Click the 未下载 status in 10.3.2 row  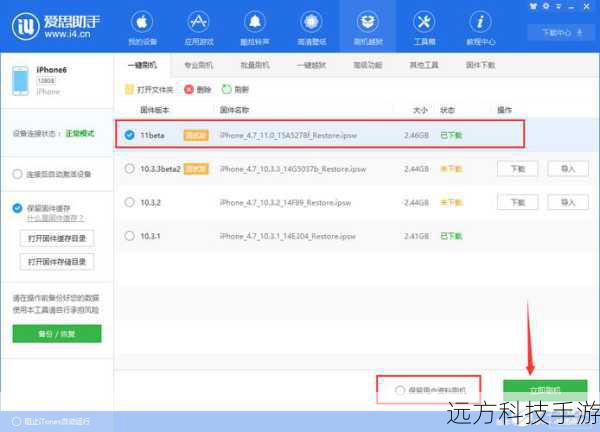452,202
